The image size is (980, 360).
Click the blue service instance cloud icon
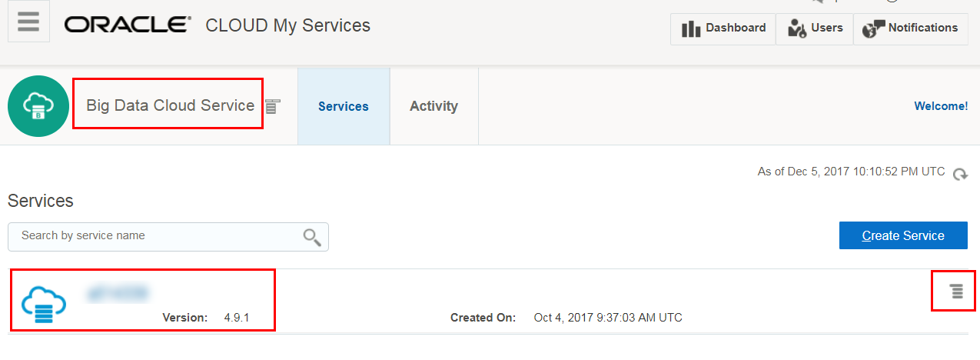(44, 304)
